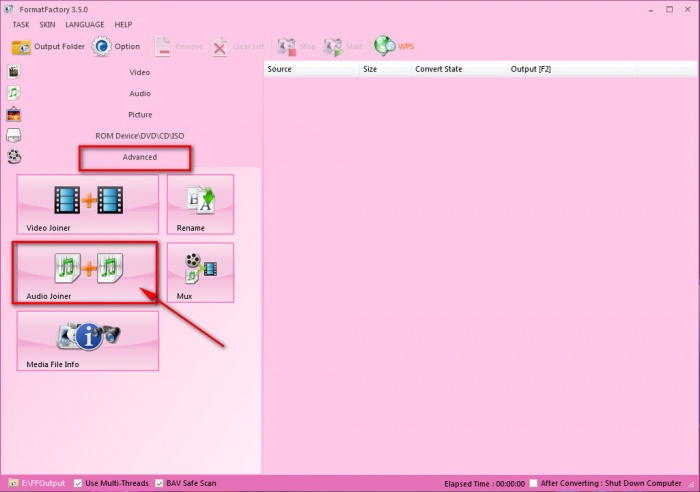Screen dimensions: 700x492
Task: Click the FormatFactory app icon in title bar
Action: pyautogui.click(x=8, y=9)
